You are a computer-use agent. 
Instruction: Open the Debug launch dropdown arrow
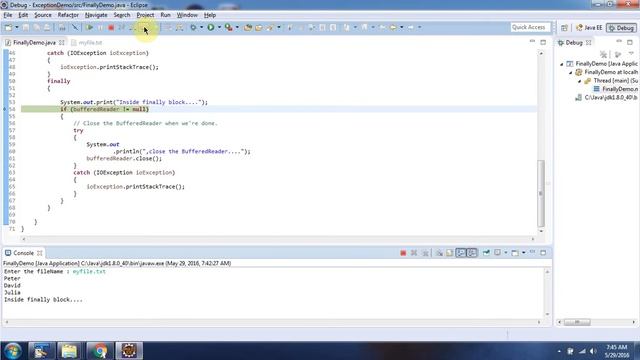point(201,27)
